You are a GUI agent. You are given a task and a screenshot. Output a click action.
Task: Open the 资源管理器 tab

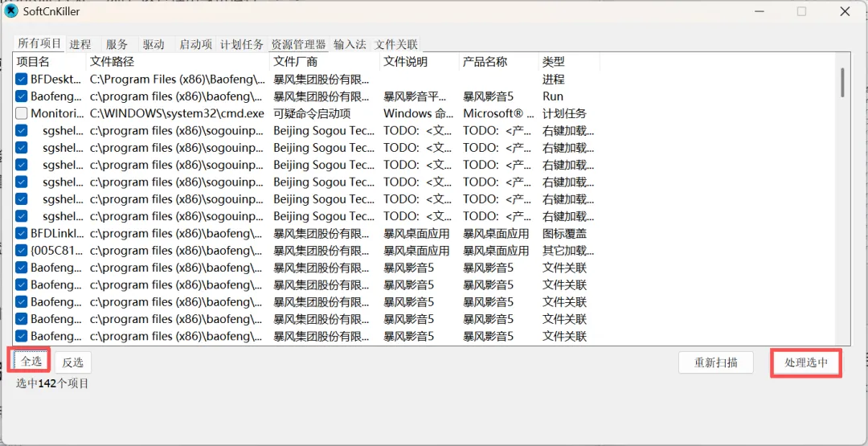[x=298, y=45]
